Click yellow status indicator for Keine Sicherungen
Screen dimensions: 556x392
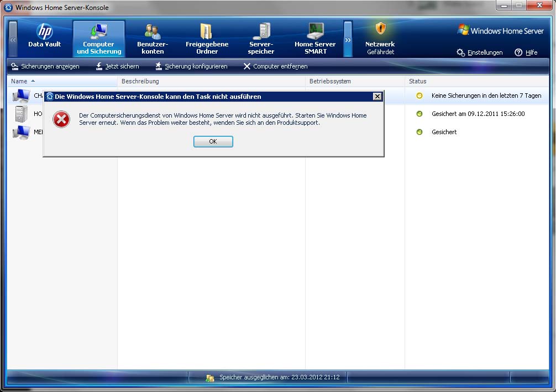pyautogui.click(x=419, y=96)
